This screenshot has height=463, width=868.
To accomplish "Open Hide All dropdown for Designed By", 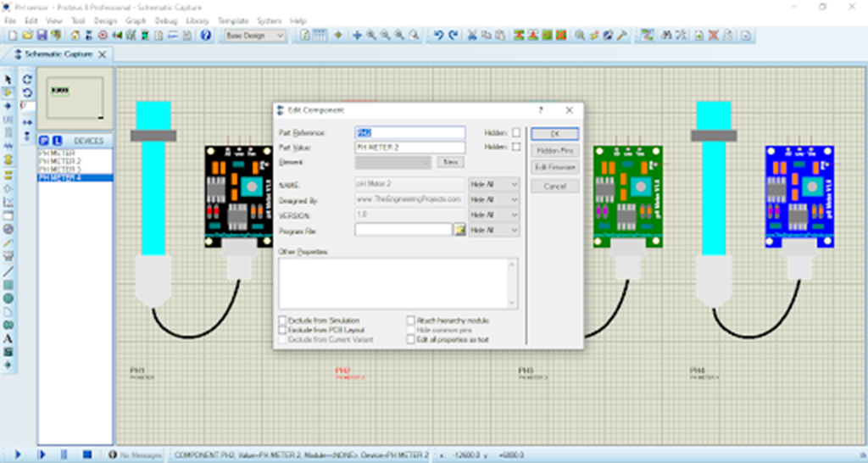I will [494, 199].
